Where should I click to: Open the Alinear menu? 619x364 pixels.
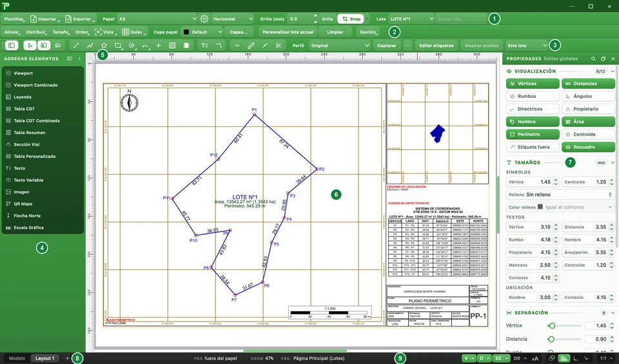12,32
